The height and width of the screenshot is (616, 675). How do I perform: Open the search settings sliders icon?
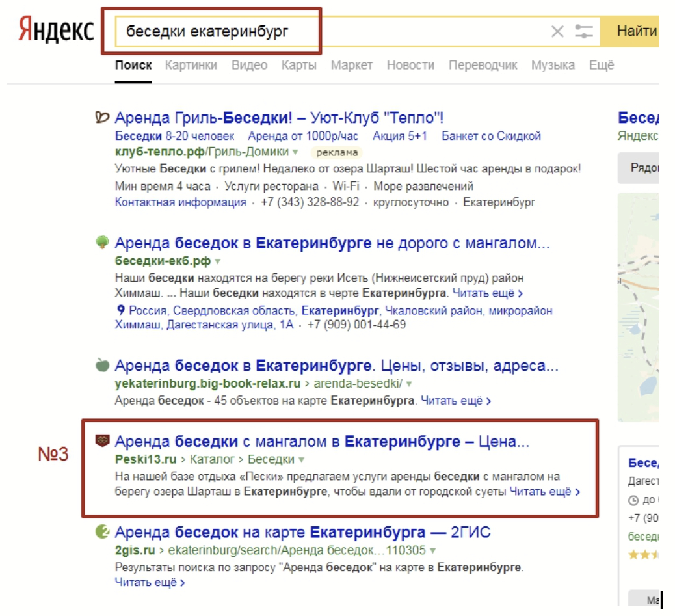point(584,31)
